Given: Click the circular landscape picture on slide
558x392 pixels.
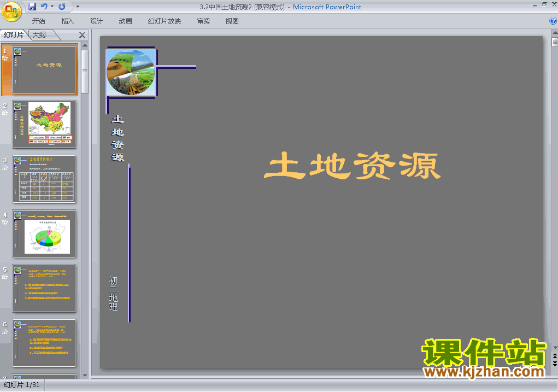Looking at the screenshot, I should click(131, 73).
